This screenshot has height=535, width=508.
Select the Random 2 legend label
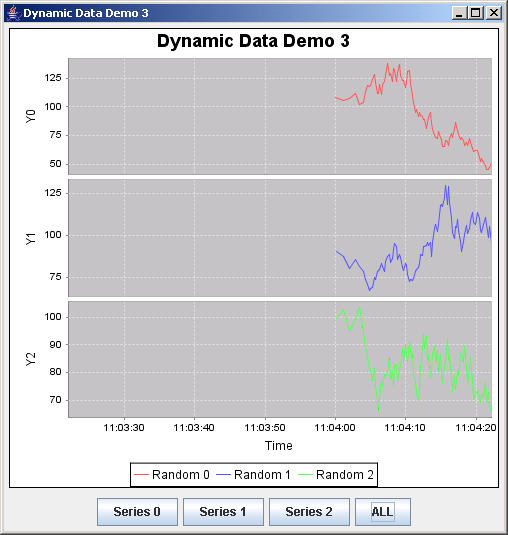pyautogui.click(x=345, y=475)
